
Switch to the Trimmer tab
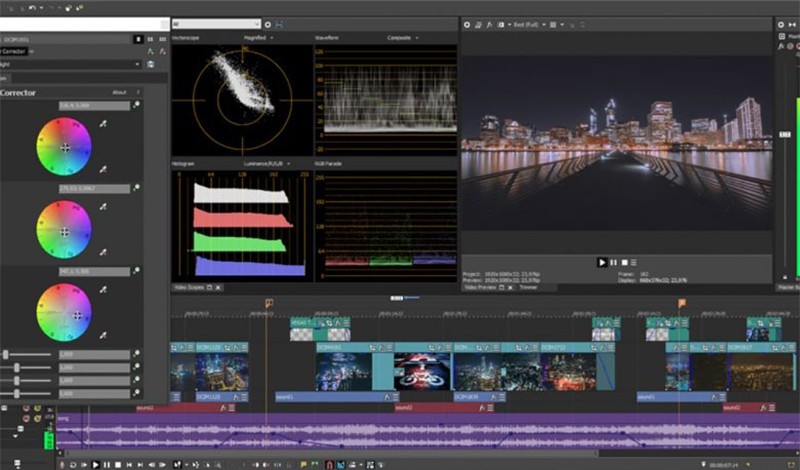[528, 287]
